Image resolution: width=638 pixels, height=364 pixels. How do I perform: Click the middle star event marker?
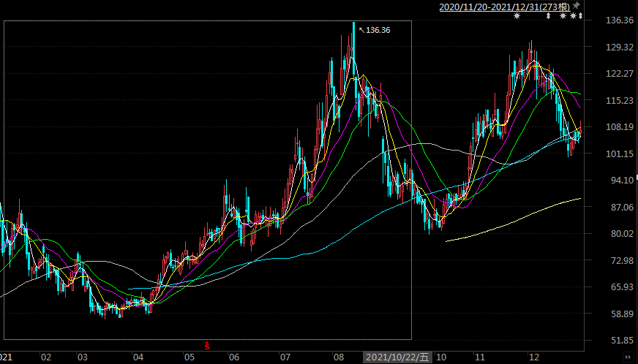[563, 16]
